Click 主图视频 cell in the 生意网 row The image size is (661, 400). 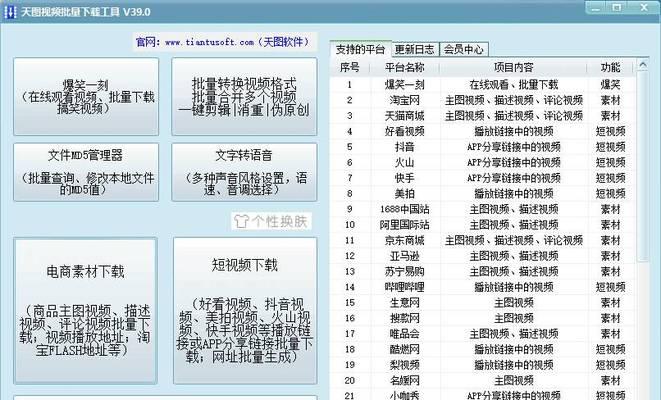pyautogui.click(x=513, y=303)
